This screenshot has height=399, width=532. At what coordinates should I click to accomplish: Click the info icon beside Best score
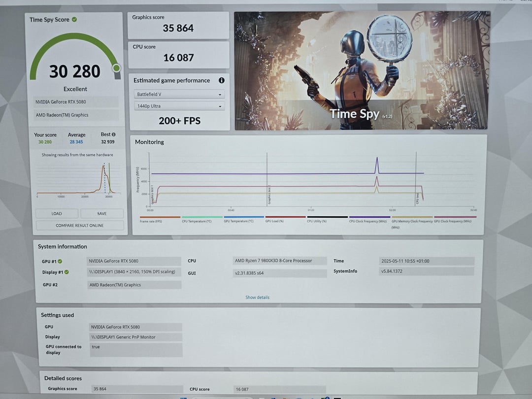113,134
